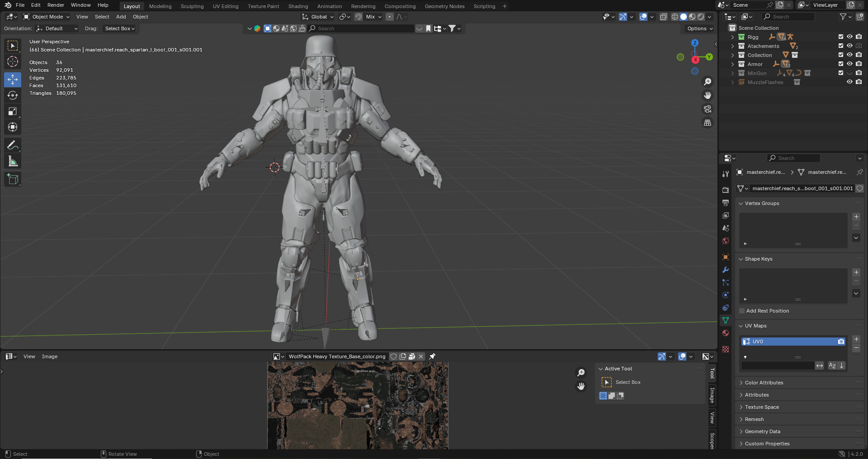Screen dimensions: 868x459
Task: Switch to the Shading workspace tab
Action: pyautogui.click(x=298, y=6)
